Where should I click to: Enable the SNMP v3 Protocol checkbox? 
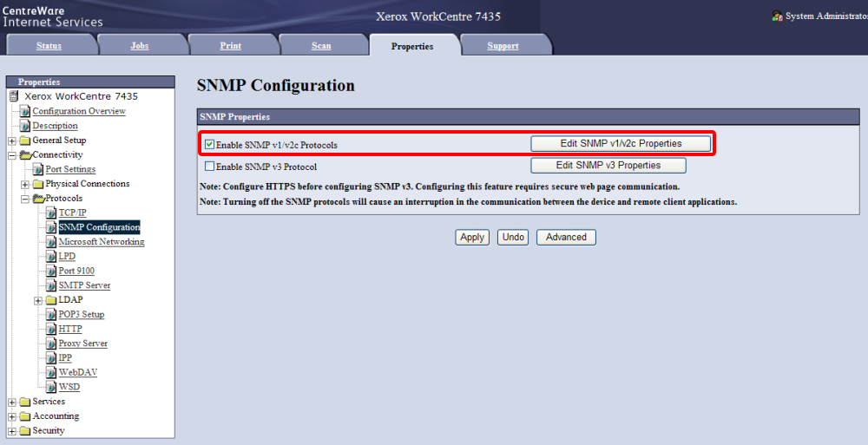tap(209, 167)
